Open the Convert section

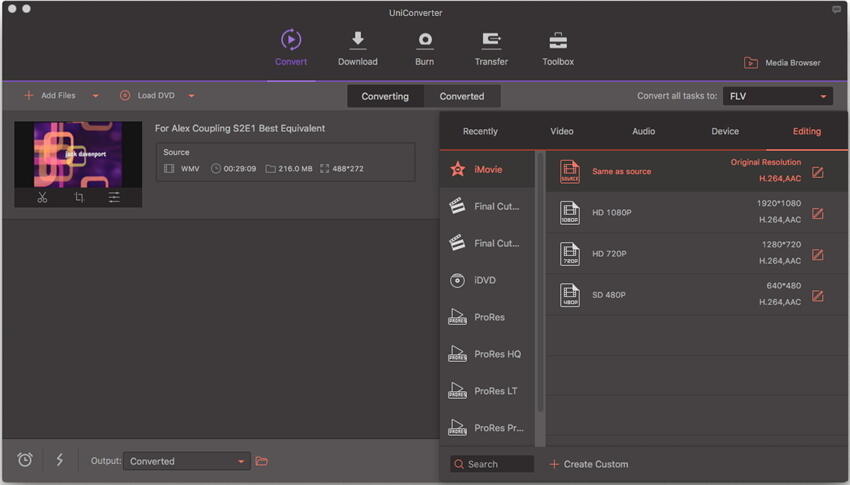coord(291,48)
